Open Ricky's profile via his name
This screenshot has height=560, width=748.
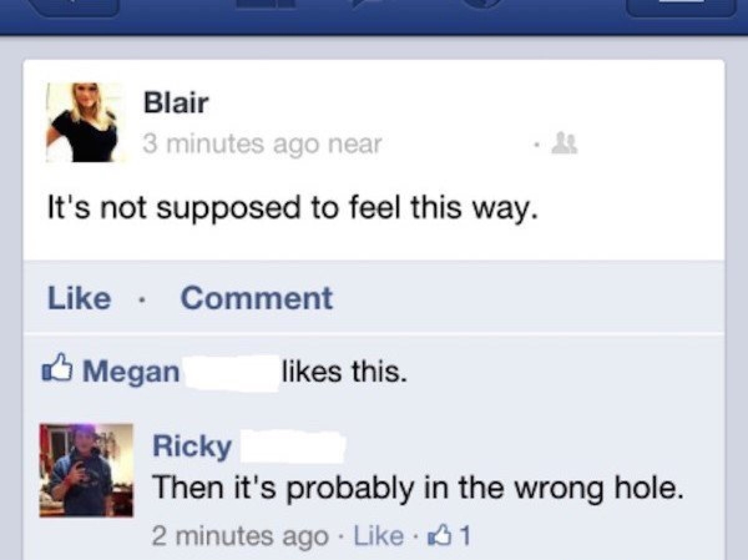tap(192, 446)
